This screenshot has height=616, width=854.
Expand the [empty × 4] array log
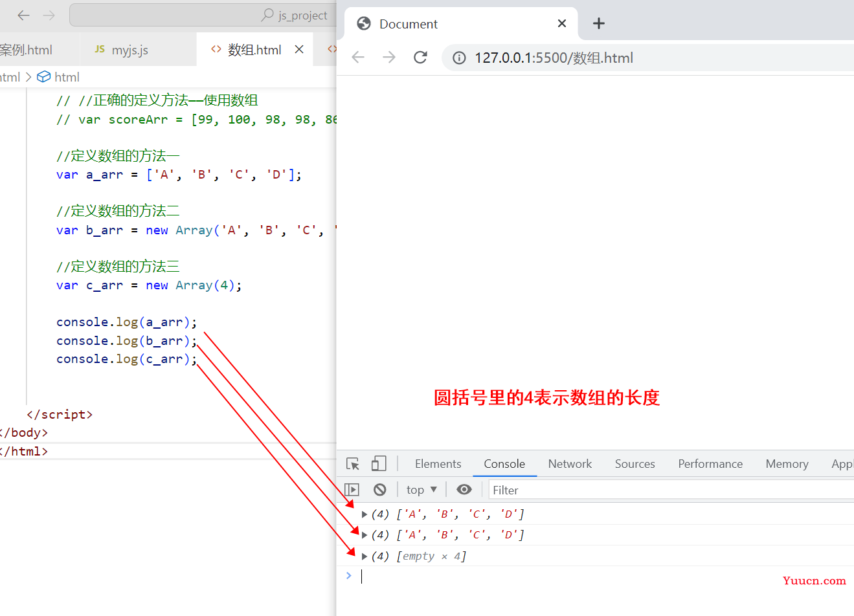pyautogui.click(x=365, y=556)
